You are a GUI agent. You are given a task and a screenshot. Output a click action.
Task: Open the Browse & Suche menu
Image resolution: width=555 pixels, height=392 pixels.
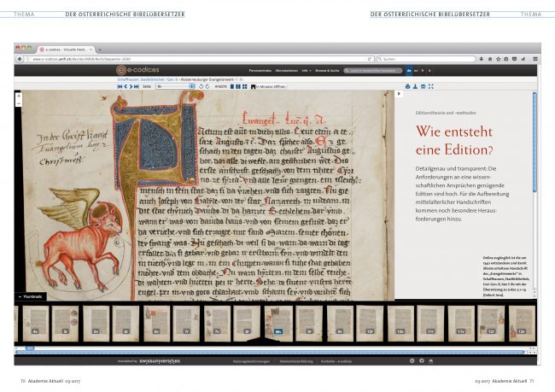coord(326,69)
